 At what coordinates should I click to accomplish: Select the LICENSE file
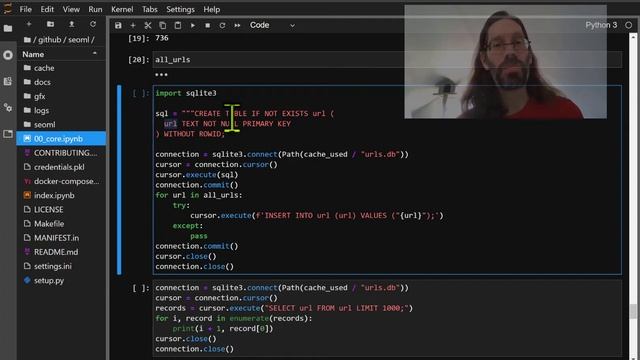pyautogui.click(x=61, y=209)
